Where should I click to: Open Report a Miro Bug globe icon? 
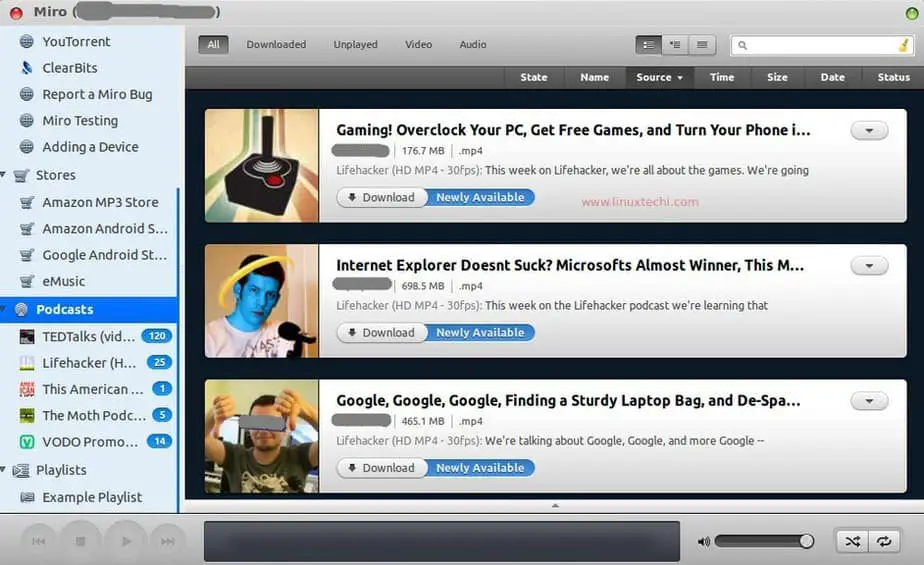[x=27, y=94]
